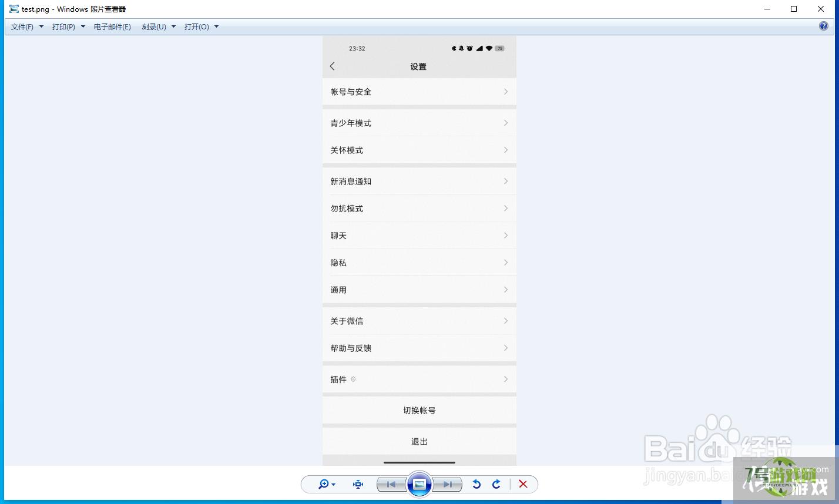
Task: Rotate image clockwise
Action: click(496, 484)
